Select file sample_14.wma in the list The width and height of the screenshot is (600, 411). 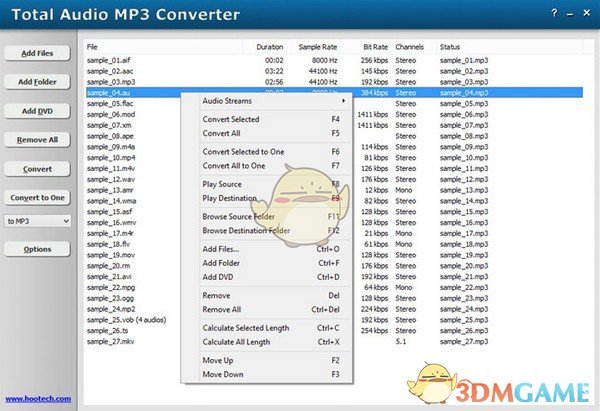click(x=111, y=201)
